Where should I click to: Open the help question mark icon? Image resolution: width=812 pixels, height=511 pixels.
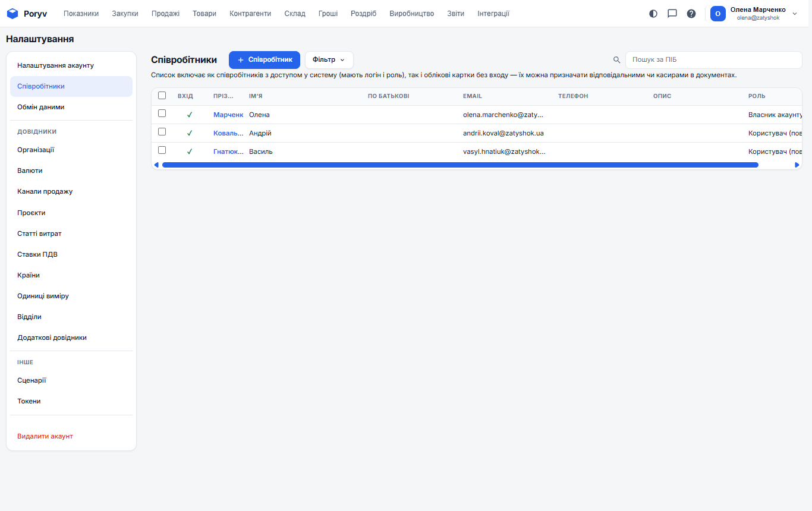point(691,13)
